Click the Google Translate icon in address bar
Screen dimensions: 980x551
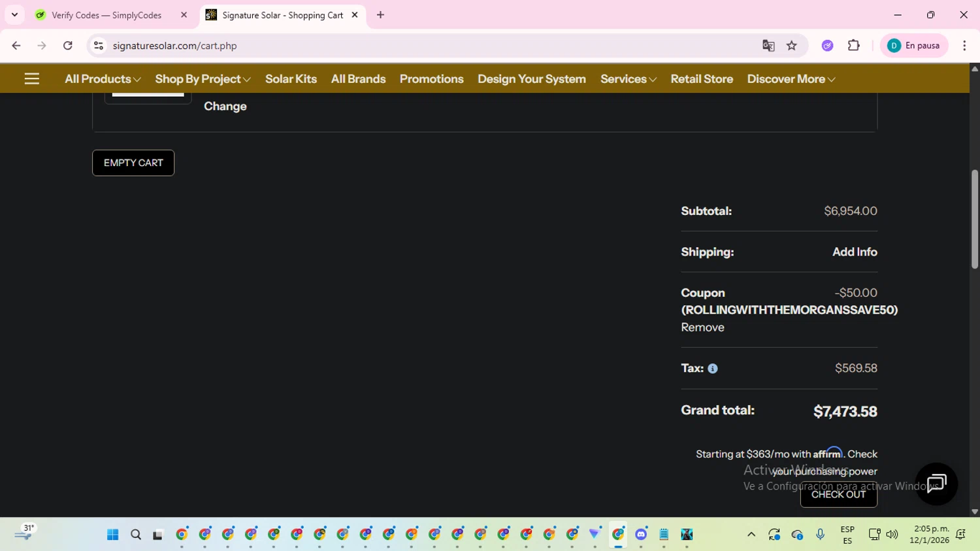[x=768, y=46]
